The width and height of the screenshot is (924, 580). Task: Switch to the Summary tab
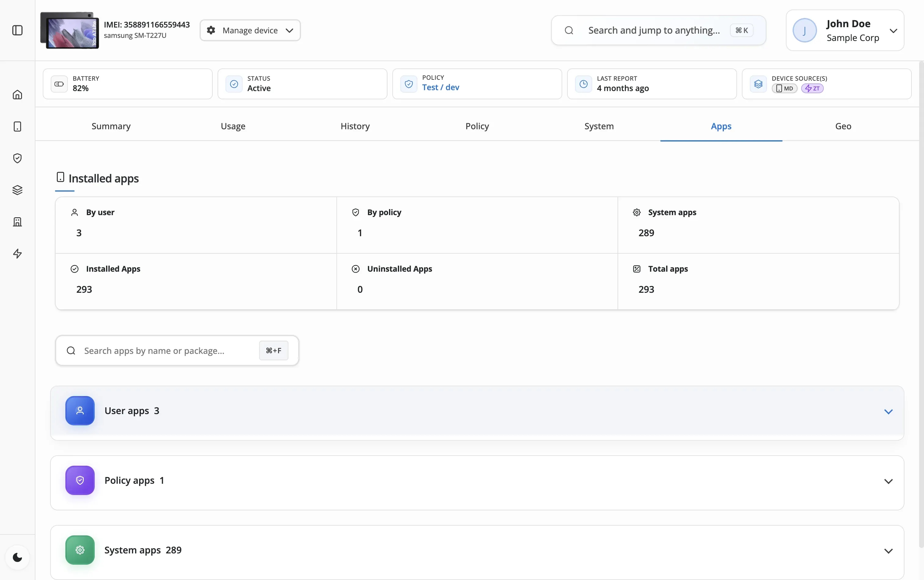click(111, 126)
